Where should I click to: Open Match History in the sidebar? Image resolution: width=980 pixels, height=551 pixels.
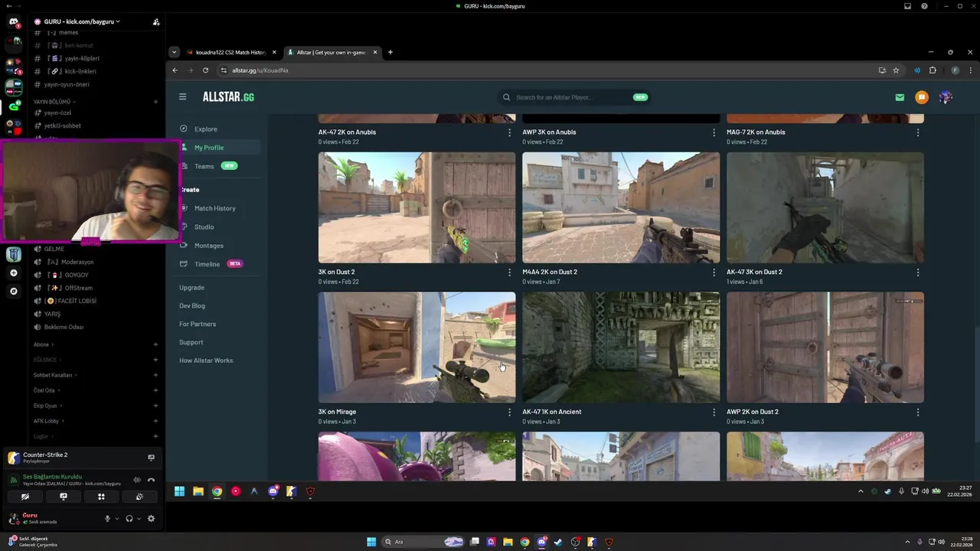click(214, 208)
